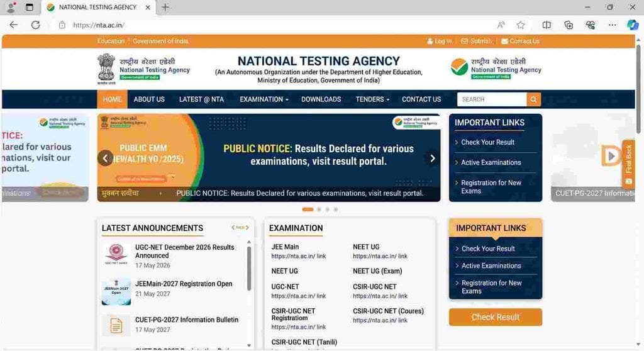Open Active Examinations in lower links panel
Screen dimensions: 644x351
pos(491,266)
